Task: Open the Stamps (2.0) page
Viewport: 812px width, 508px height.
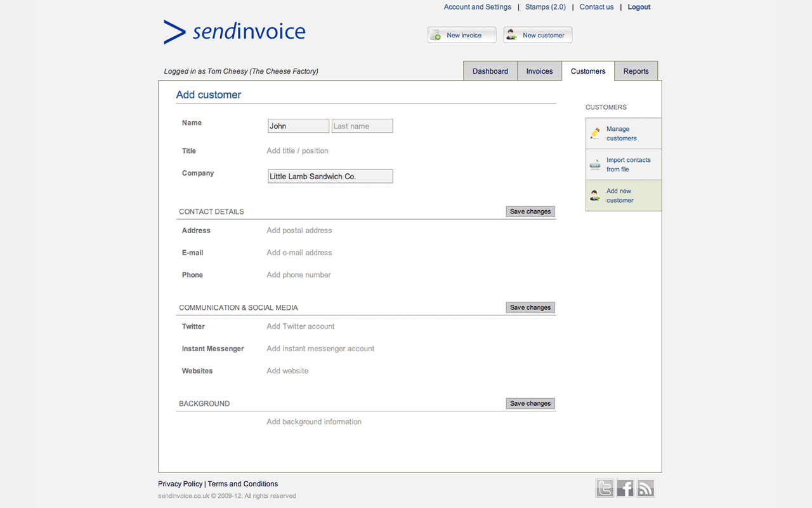Action: pos(545,6)
